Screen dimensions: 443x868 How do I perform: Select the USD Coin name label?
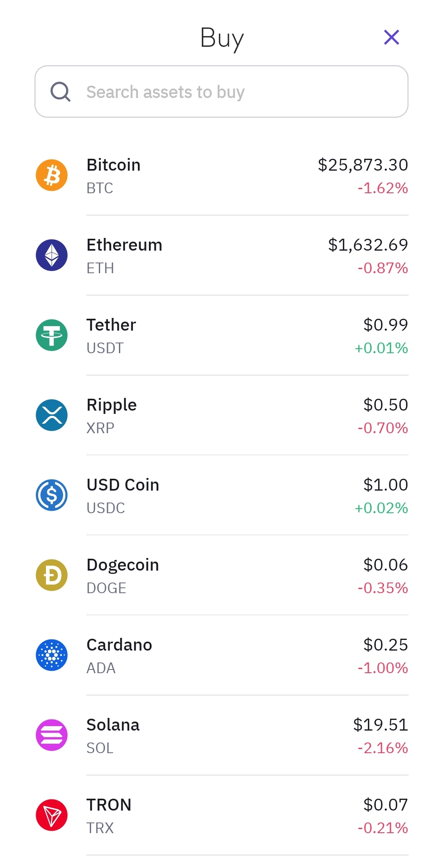pyautogui.click(x=123, y=485)
